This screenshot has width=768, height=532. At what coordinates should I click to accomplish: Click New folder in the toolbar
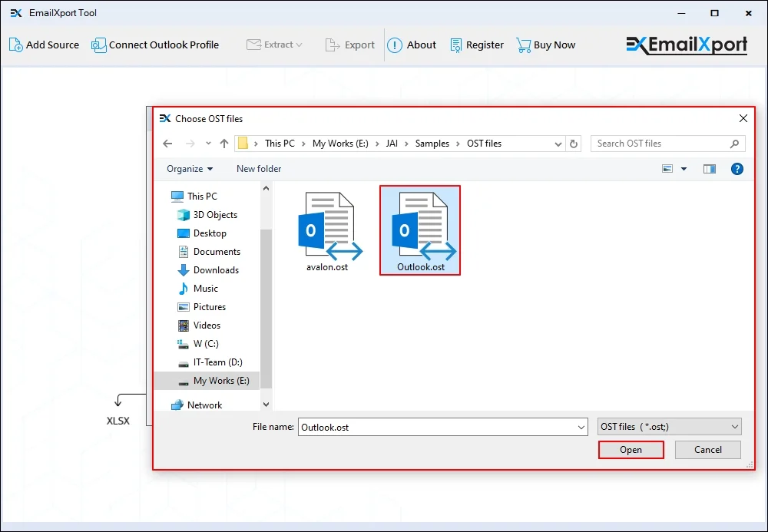259,169
